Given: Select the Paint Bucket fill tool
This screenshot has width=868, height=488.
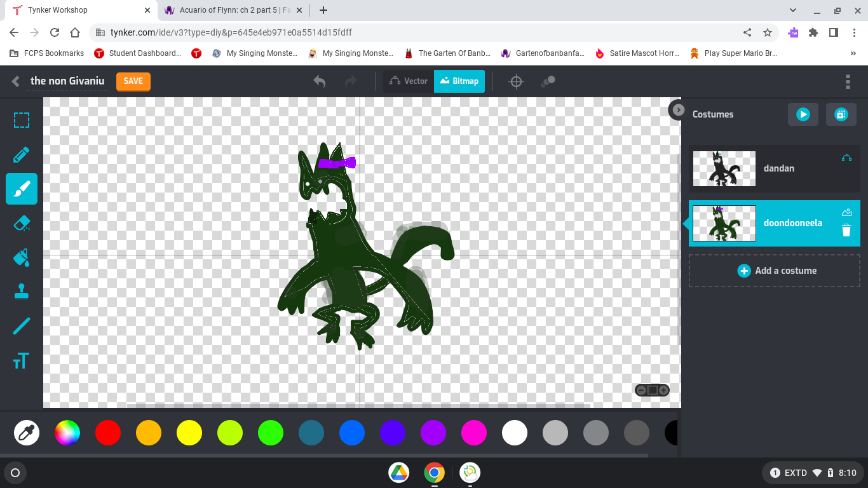Looking at the screenshot, I should (x=22, y=257).
